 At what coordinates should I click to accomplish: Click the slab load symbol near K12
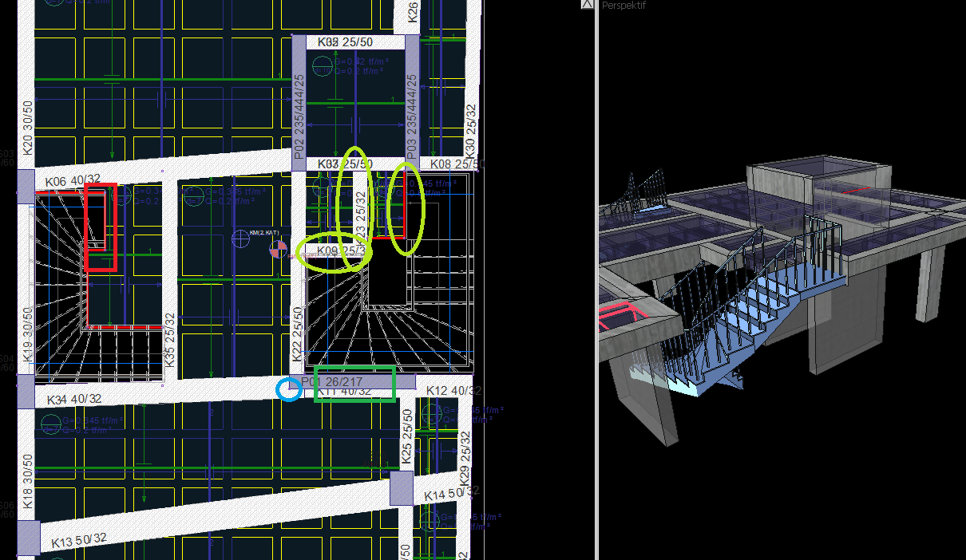tap(431, 414)
